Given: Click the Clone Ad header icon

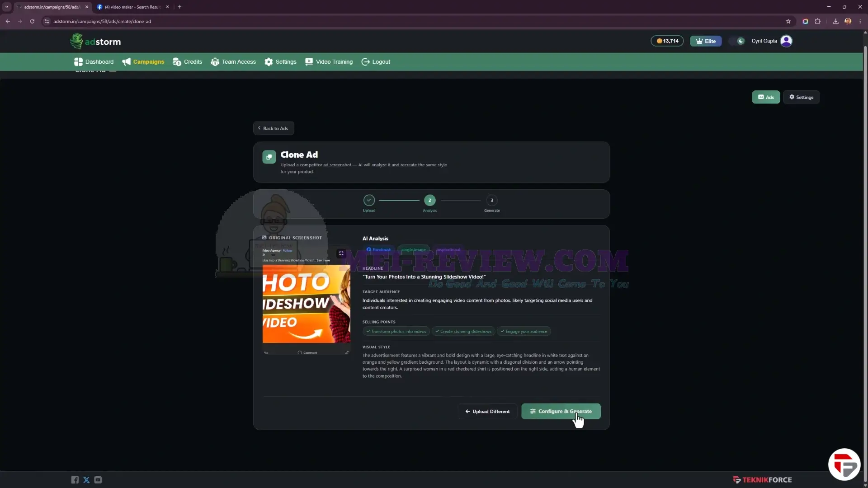Looking at the screenshot, I should tap(269, 157).
